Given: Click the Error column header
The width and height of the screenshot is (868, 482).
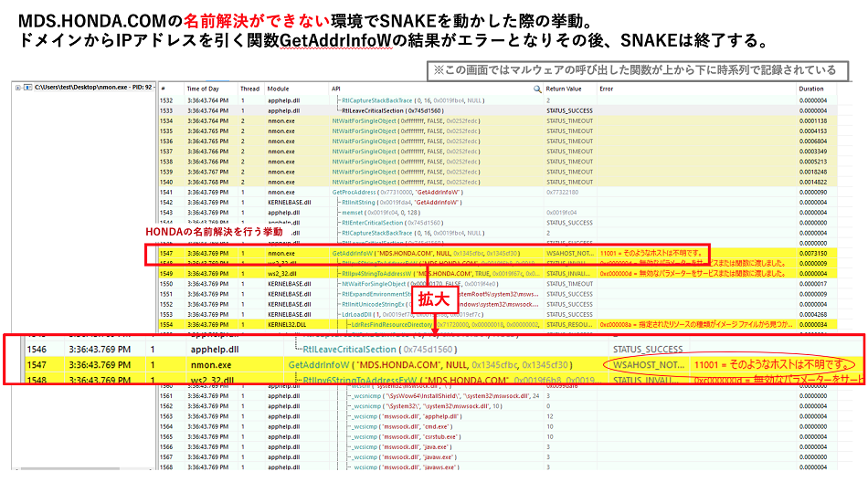Looking at the screenshot, I should pos(607,89).
